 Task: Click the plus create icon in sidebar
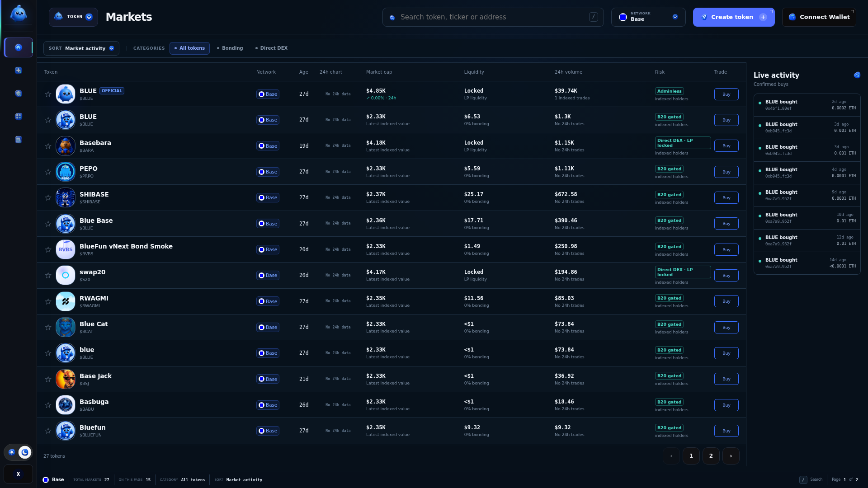(19, 70)
